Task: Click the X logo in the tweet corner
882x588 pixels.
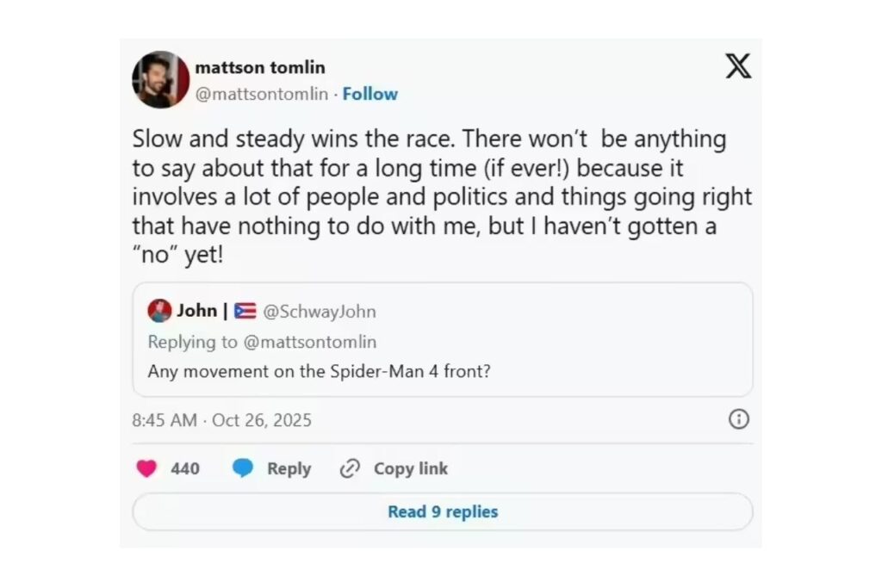Action: (x=737, y=66)
